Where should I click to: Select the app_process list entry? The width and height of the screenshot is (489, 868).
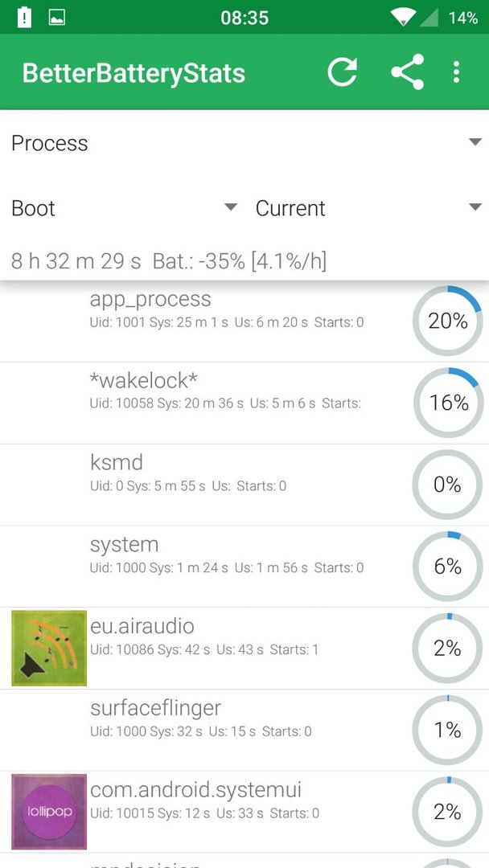(244, 321)
